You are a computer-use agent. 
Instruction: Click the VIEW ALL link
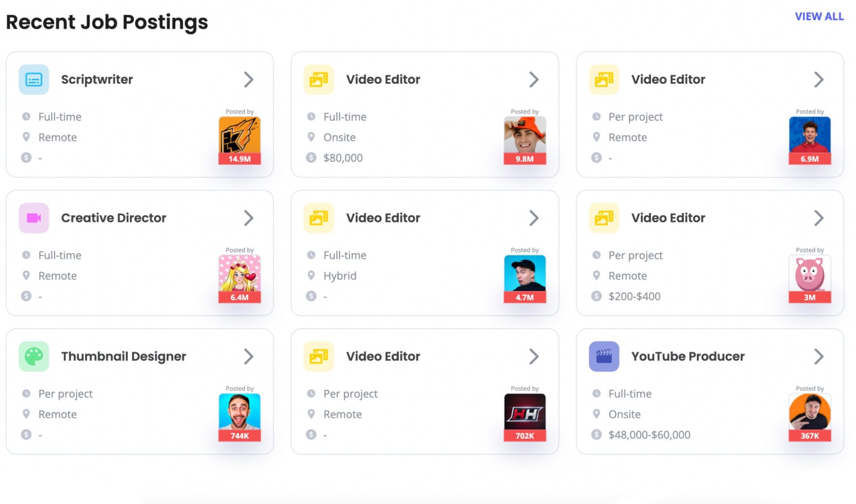[819, 16]
